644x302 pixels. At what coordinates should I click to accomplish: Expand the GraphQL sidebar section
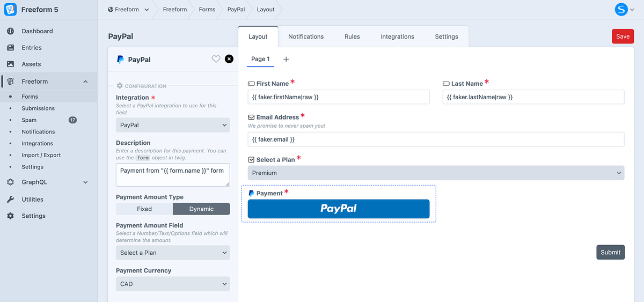[x=85, y=182]
